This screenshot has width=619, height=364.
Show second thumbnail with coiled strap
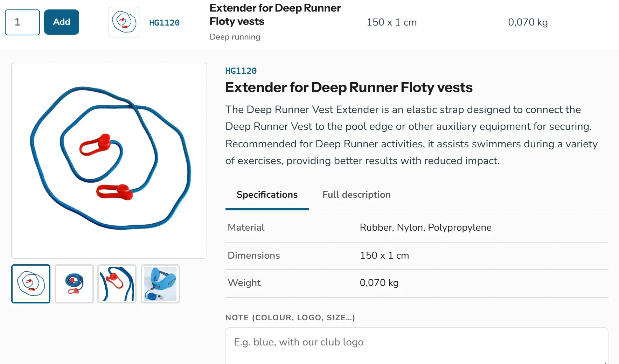tap(74, 284)
